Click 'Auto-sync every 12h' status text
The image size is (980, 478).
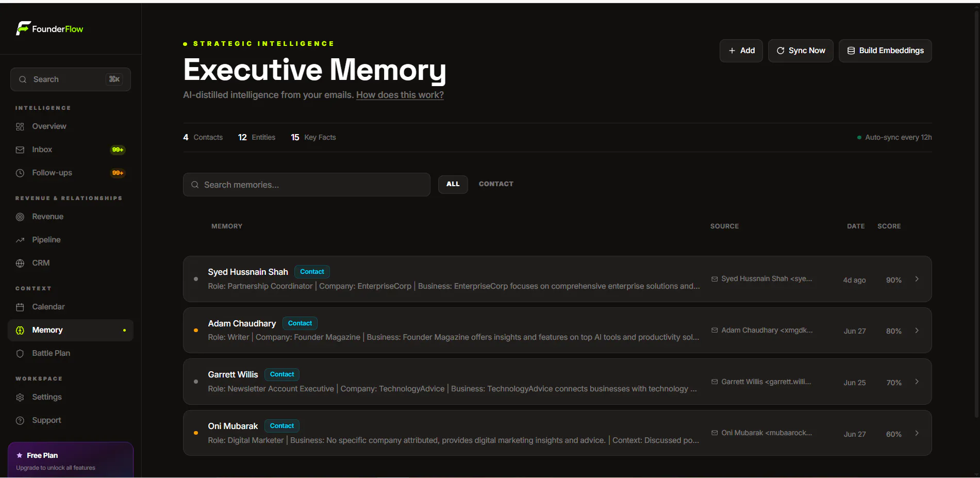click(x=899, y=137)
